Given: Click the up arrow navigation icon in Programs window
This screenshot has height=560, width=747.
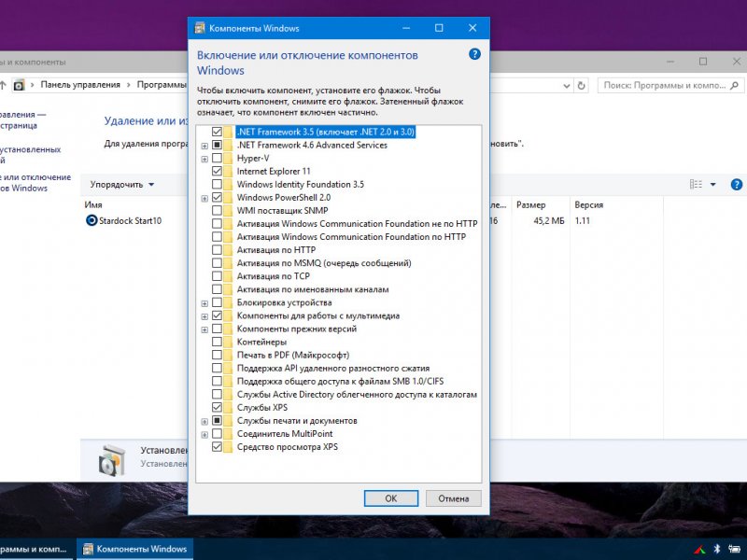Looking at the screenshot, I should [x=3, y=85].
